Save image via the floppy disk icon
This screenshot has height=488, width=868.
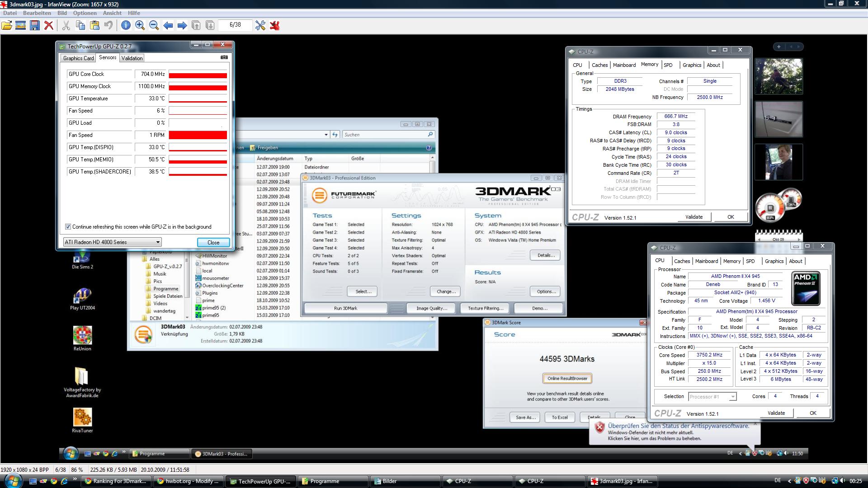(35, 25)
